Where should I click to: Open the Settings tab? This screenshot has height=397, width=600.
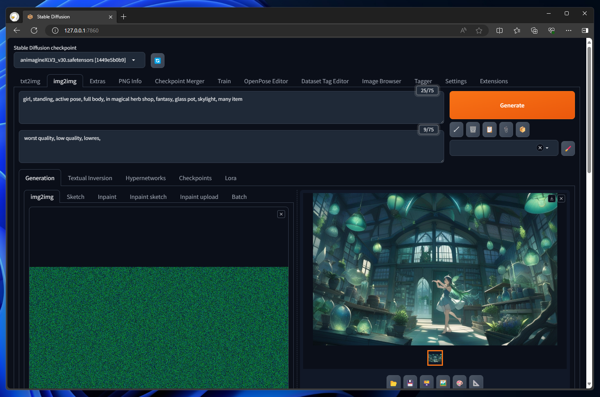[456, 81]
